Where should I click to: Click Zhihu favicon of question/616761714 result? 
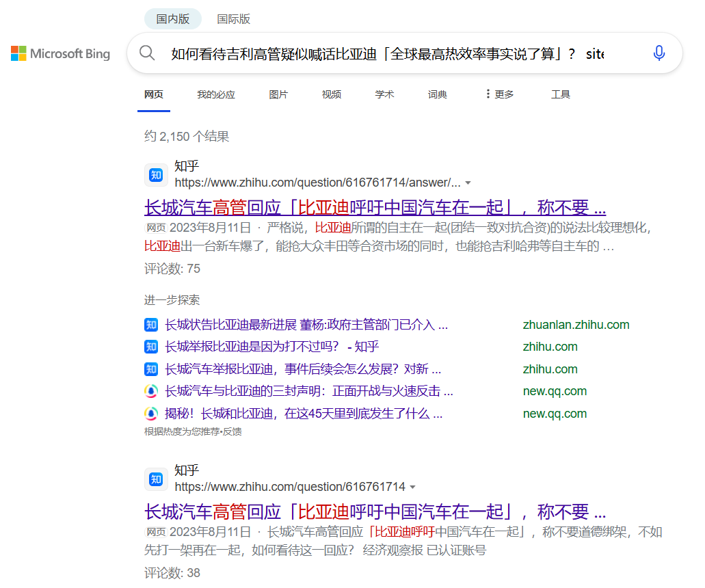[x=156, y=479]
